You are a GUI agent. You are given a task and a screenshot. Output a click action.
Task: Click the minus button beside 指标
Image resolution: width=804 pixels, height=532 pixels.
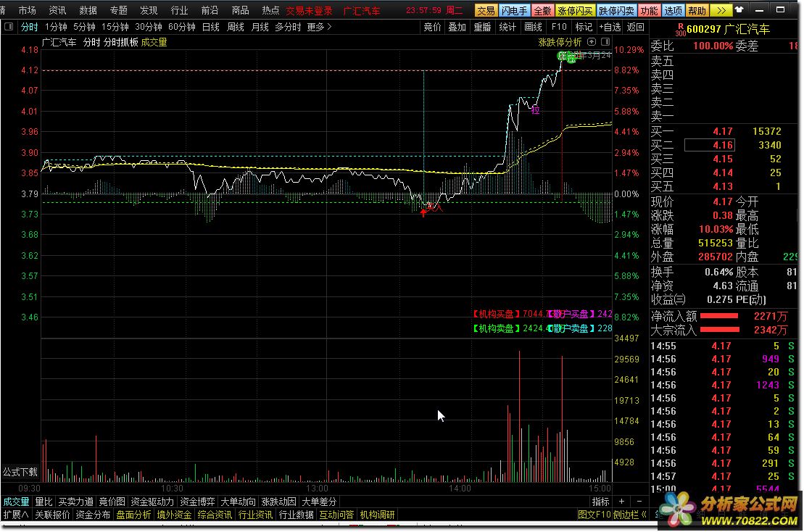tap(639, 502)
